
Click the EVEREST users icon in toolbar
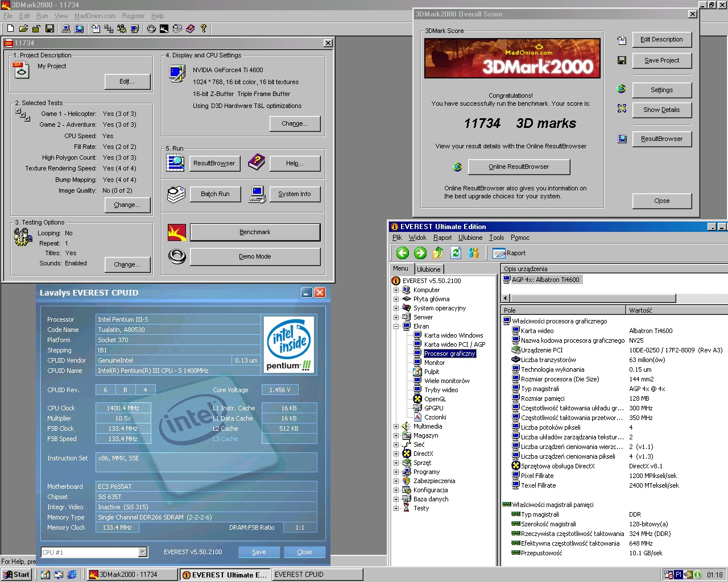click(x=473, y=253)
